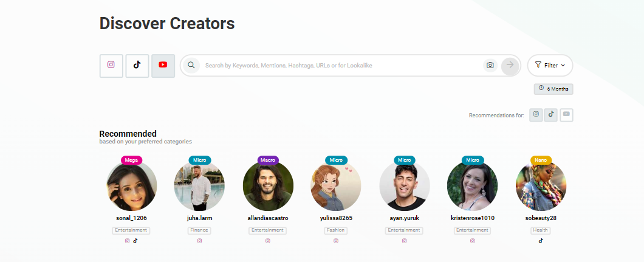
Task: Expand the Filter dropdown
Action: coord(550,65)
